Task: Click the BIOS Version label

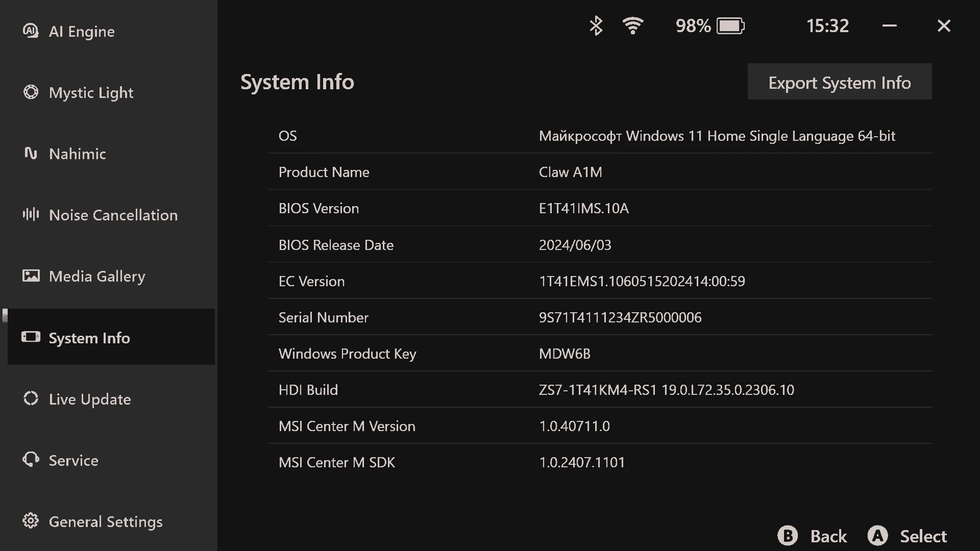Action: [318, 208]
